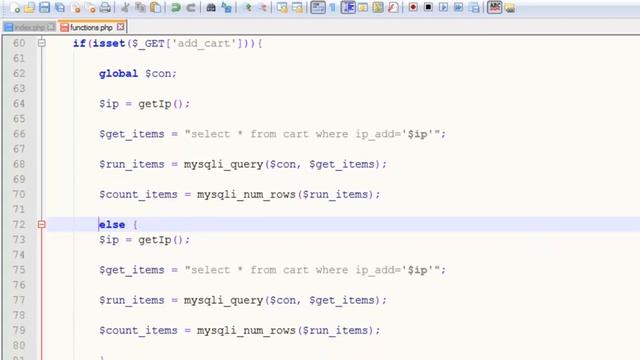Image resolution: width=640 pixels, height=360 pixels.
Task: Click the red key toolbar icon
Action: coord(393,7)
